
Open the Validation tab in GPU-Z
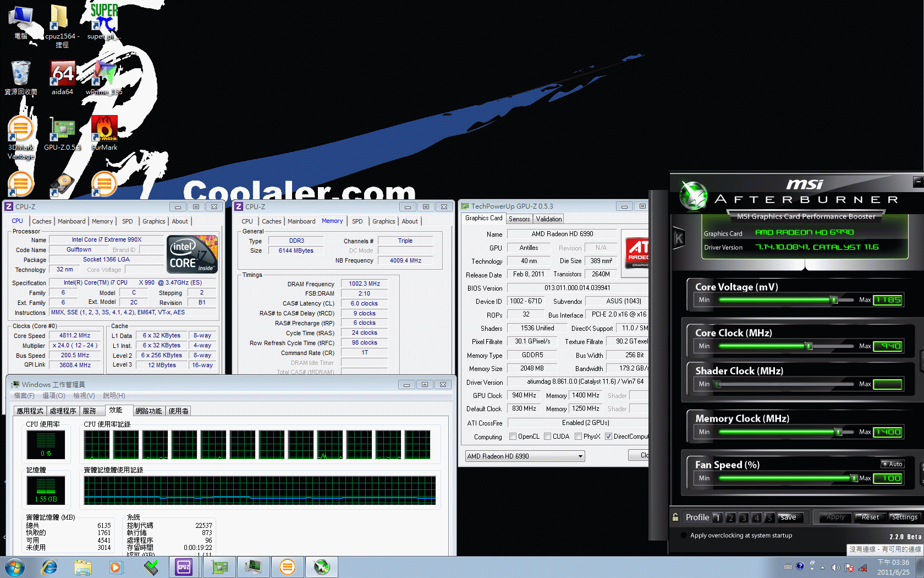point(549,219)
